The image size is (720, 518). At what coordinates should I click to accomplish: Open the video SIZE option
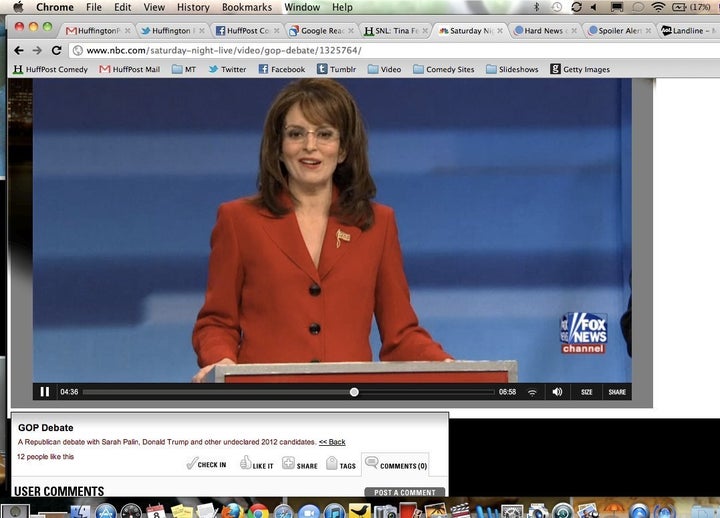tap(586, 392)
